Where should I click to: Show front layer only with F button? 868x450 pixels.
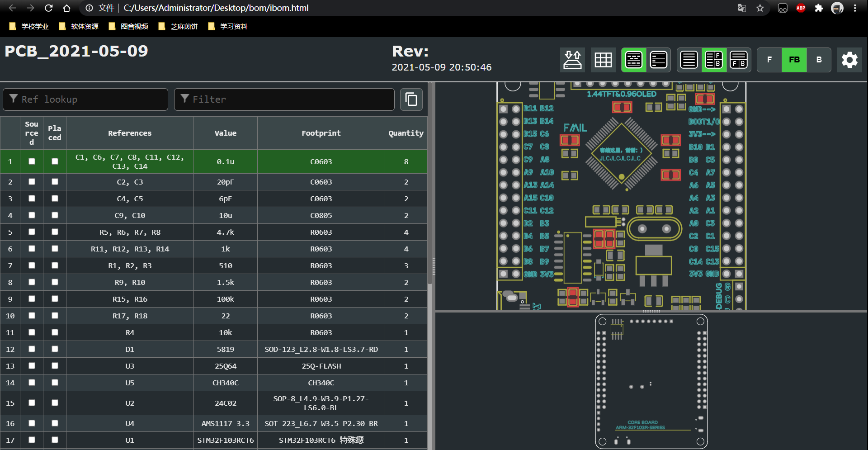[x=769, y=60]
